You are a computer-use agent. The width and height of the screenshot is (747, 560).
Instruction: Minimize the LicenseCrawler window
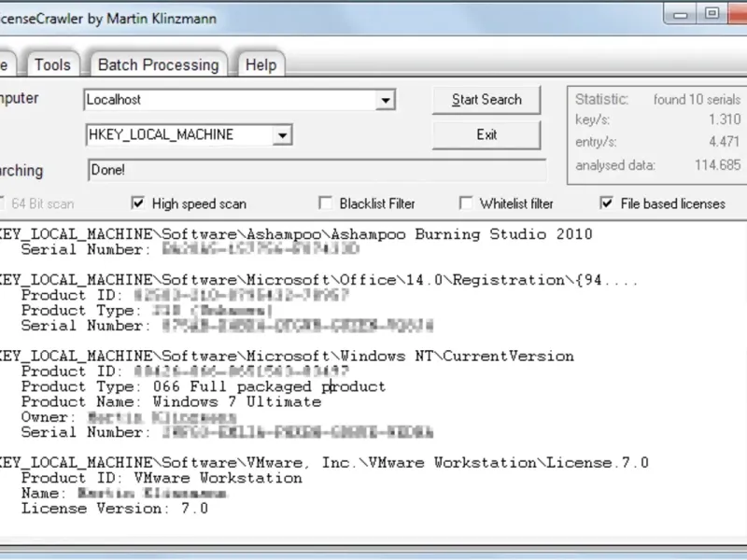click(x=681, y=15)
